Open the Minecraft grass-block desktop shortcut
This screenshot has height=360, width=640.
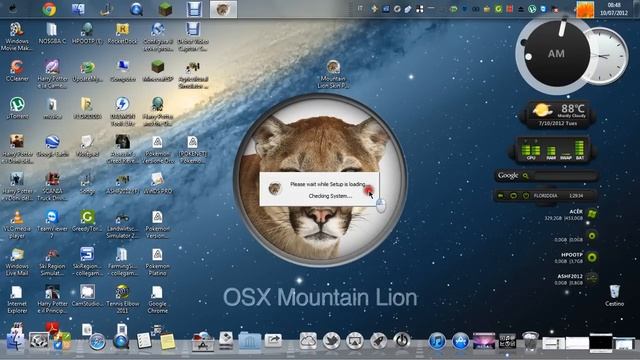158,71
